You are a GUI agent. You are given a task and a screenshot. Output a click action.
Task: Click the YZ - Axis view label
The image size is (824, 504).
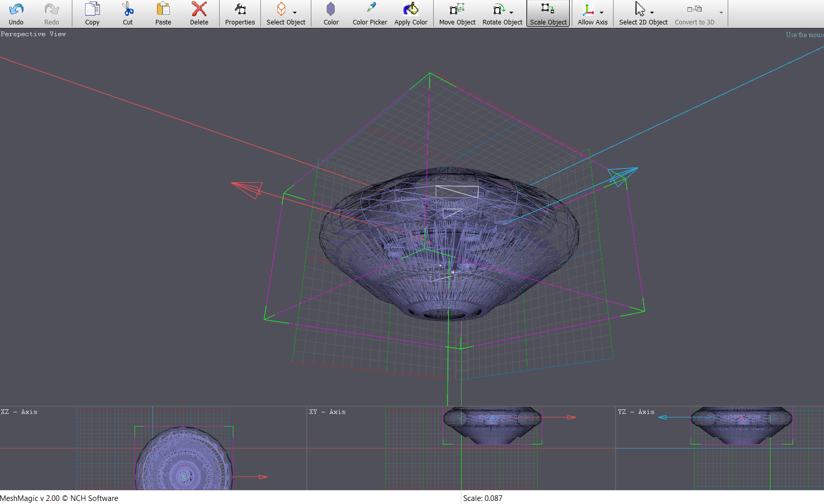click(636, 412)
